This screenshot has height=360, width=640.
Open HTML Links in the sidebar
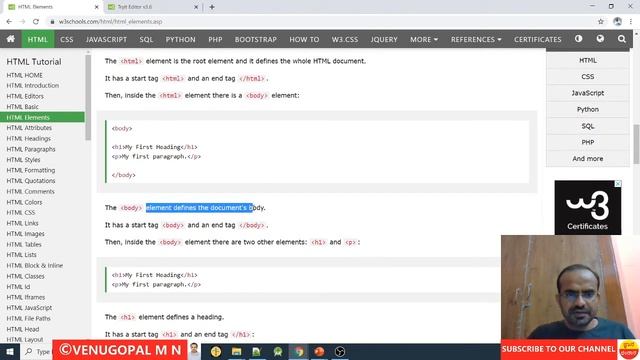[22, 223]
